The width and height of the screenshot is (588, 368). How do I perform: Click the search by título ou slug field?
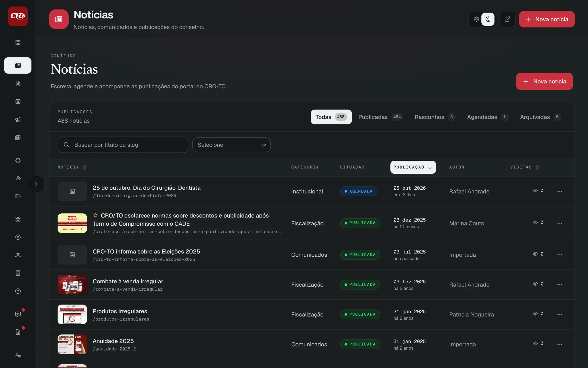pyautogui.click(x=123, y=145)
